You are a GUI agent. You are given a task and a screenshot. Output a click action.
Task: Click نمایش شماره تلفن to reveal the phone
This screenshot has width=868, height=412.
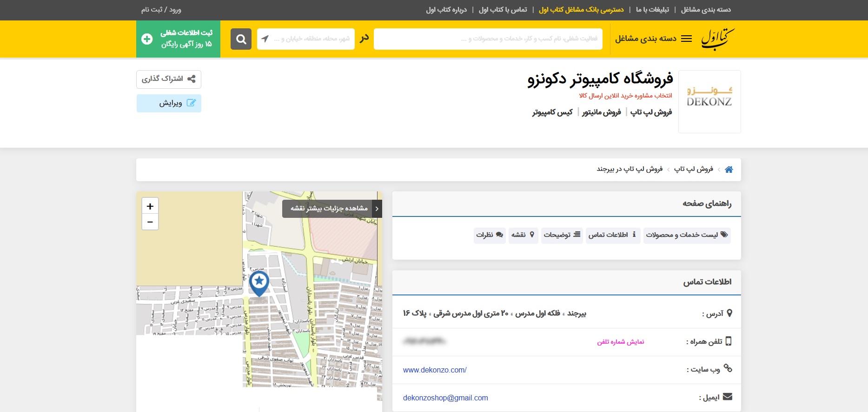tap(621, 342)
